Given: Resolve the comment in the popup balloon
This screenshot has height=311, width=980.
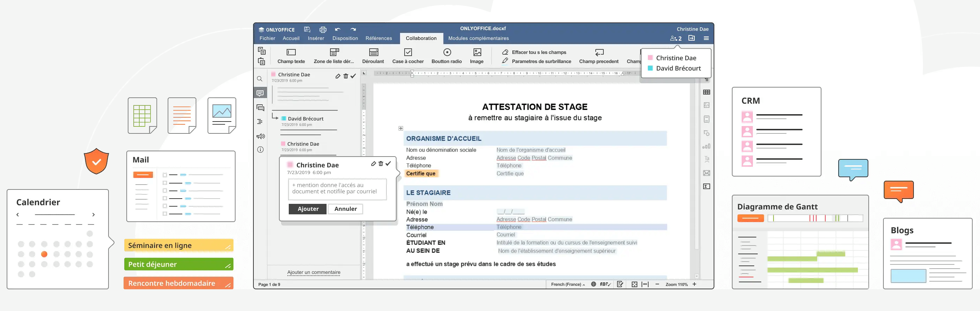Looking at the screenshot, I should pyautogui.click(x=388, y=164).
